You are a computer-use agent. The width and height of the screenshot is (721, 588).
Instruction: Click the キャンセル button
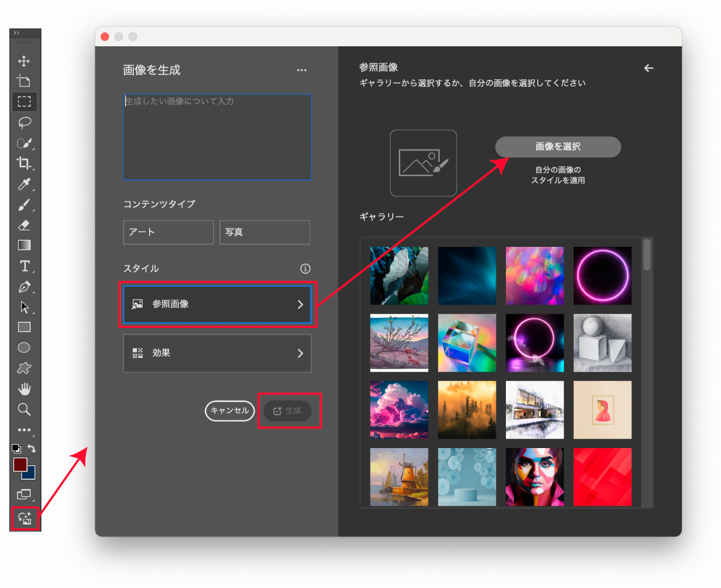click(x=230, y=411)
